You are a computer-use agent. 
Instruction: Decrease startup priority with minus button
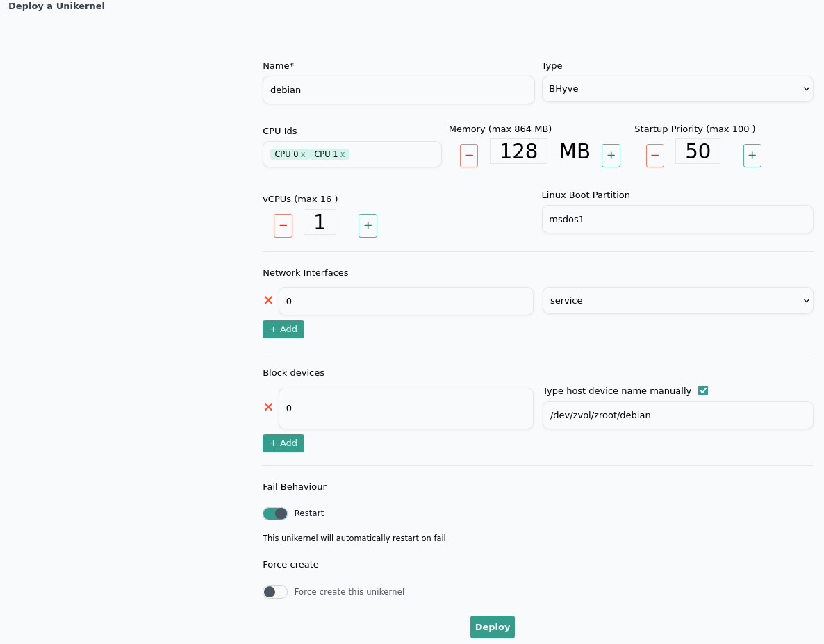(x=654, y=156)
